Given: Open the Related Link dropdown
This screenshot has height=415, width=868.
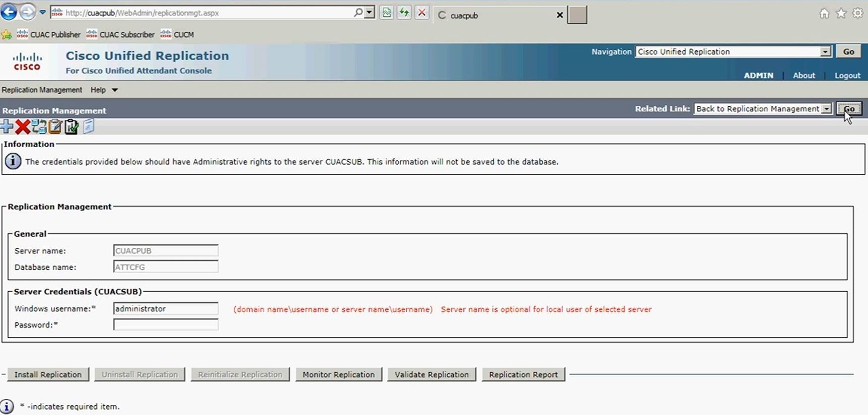Looking at the screenshot, I should click(x=763, y=109).
